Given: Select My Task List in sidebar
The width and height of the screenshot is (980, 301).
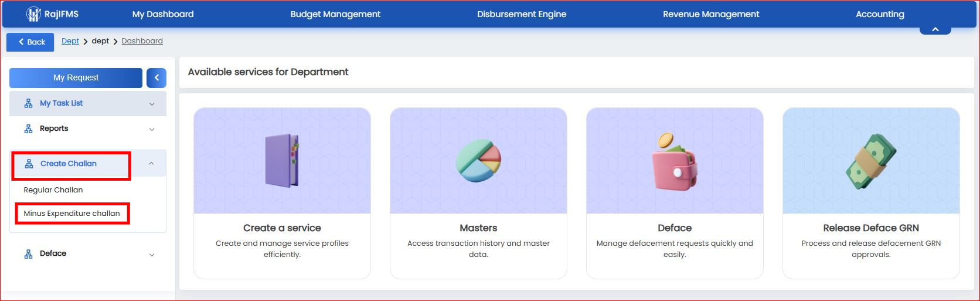Looking at the screenshot, I should 61,103.
